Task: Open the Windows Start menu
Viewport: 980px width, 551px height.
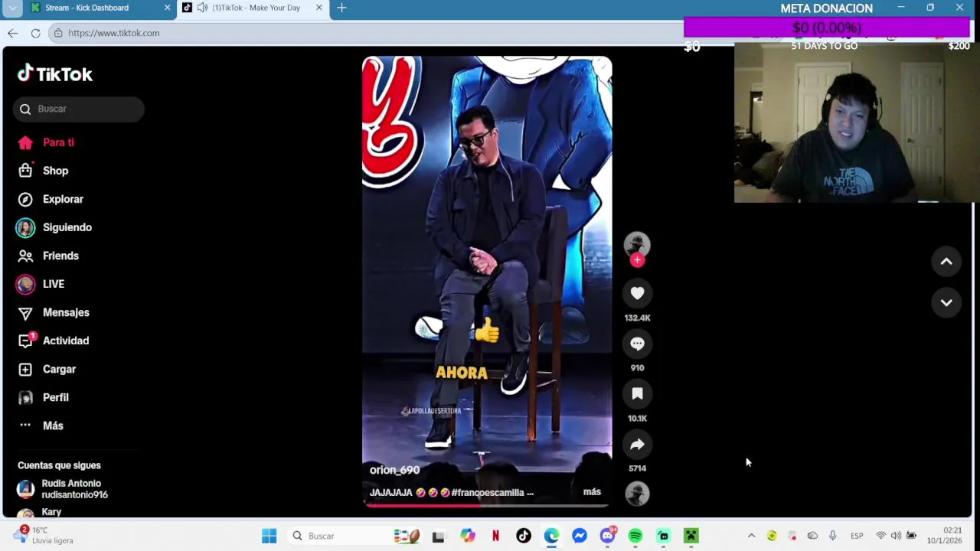Action: tap(269, 536)
